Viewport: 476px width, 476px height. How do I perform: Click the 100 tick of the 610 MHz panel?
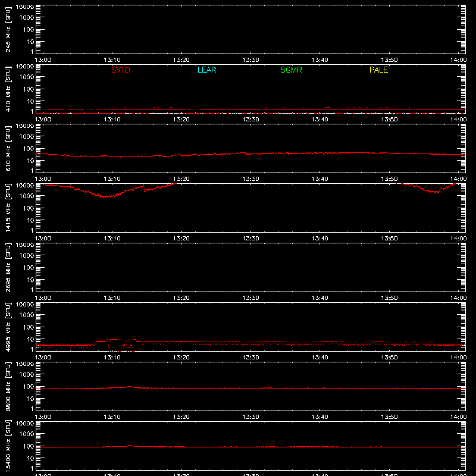point(29,149)
